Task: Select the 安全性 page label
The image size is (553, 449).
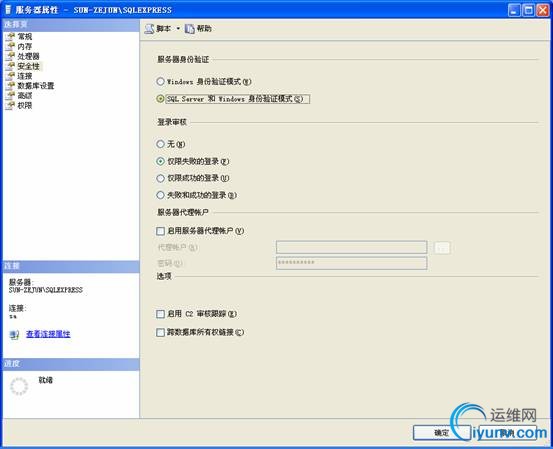Action: tap(29, 66)
